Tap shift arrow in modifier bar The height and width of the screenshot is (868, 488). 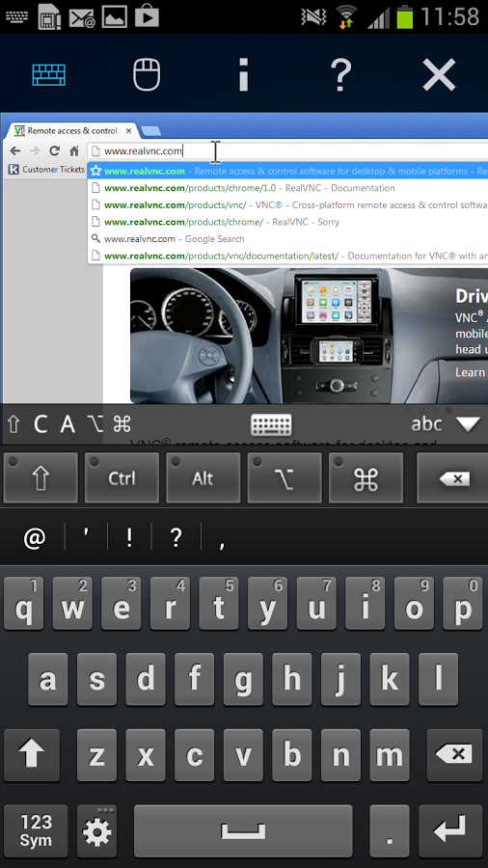click(x=14, y=424)
